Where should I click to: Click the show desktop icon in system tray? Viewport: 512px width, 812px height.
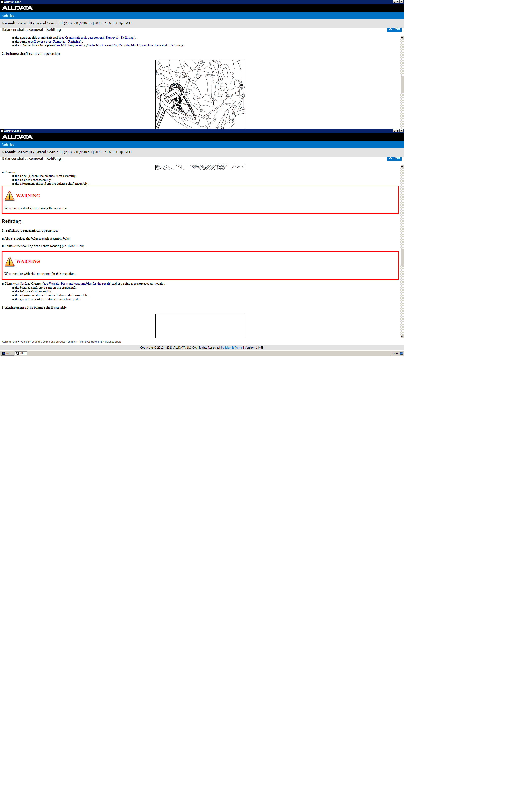tap(401, 353)
